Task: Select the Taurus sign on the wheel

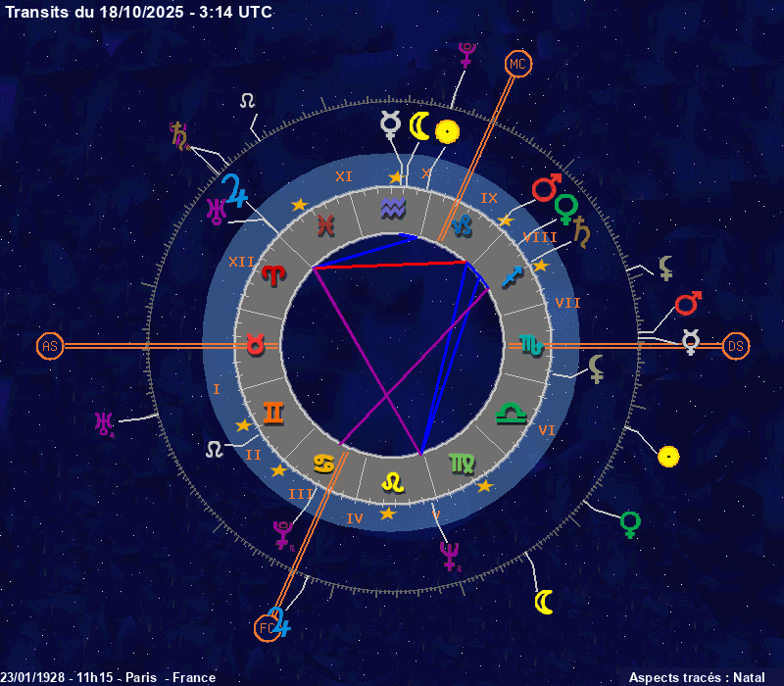Action: pyautogui.click(x=254, y=345)
